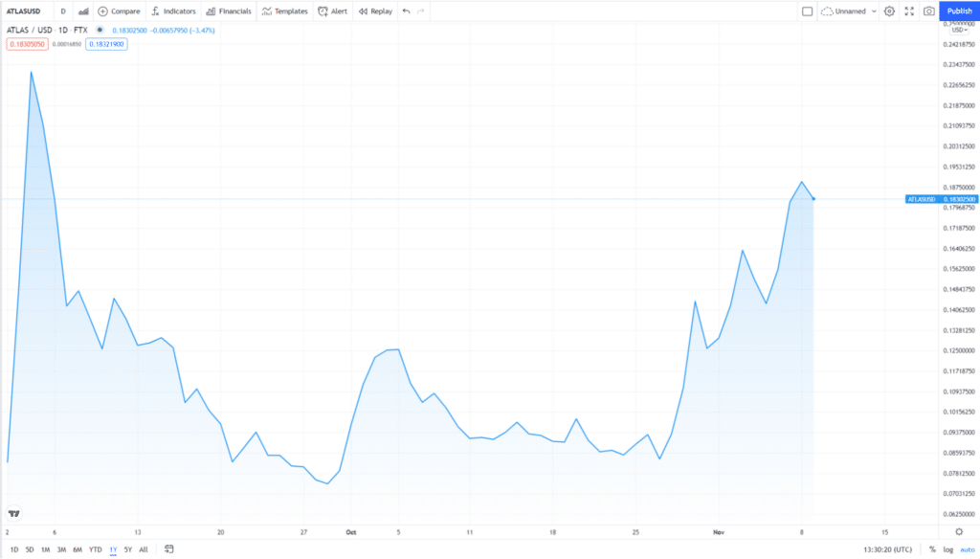The height and width of the screenshot is (559, 980).
Task: Open chart settings gear in top toolbar
Action: pos(889,11)
